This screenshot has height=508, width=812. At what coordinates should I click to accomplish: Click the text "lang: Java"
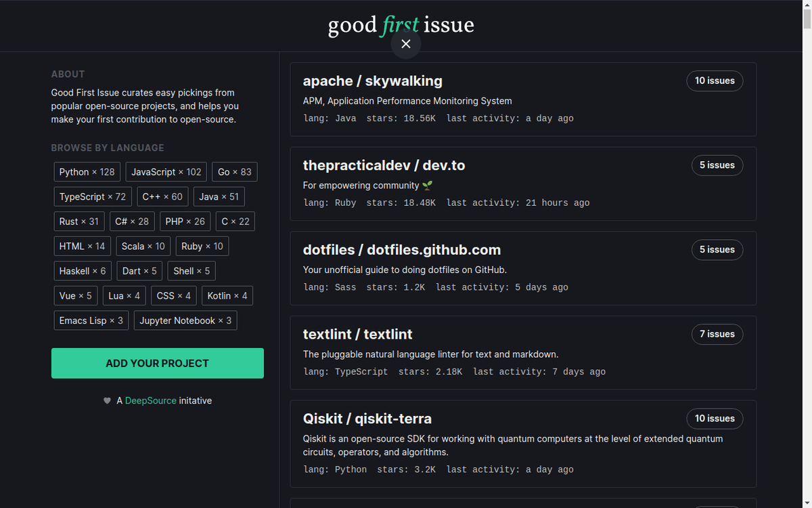click(x=330, y=119)
